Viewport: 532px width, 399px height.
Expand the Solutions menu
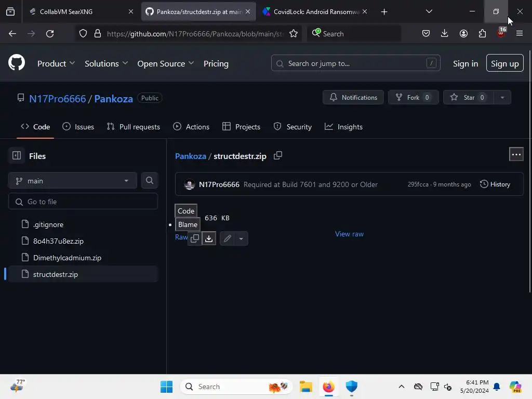pos(106,63)
